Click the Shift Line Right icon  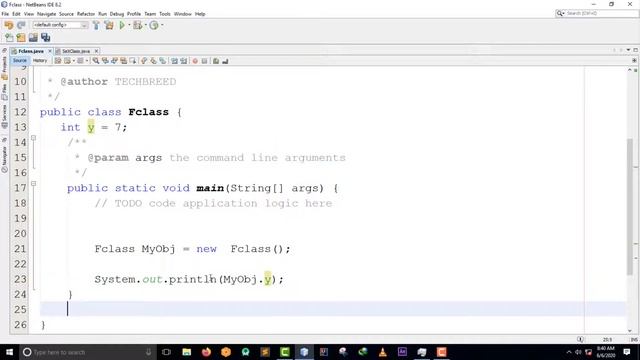pos(184,61)
